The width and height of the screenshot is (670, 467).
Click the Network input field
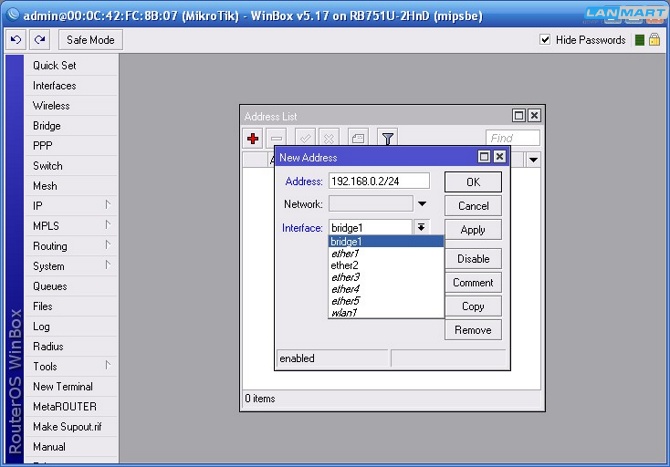370,204
